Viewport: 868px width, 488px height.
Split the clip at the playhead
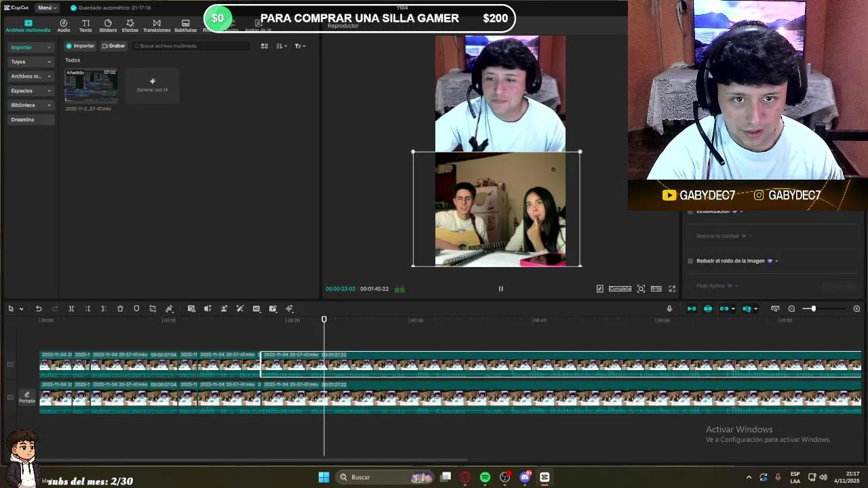coord(71,309)
